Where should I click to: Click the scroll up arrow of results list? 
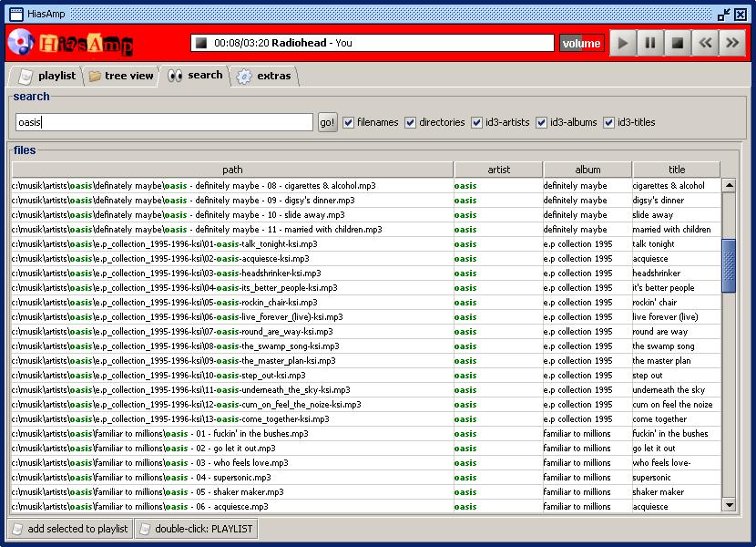729,185
